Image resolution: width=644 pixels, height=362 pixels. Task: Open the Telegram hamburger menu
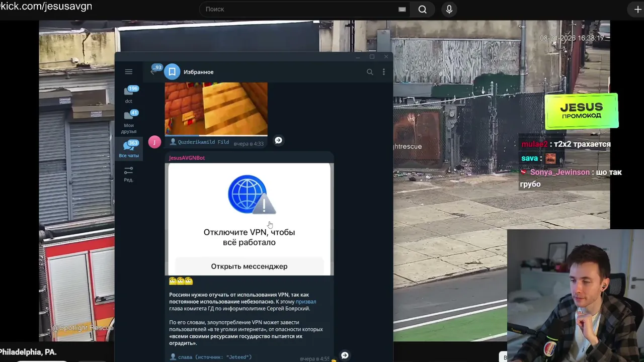click(128, 72)
